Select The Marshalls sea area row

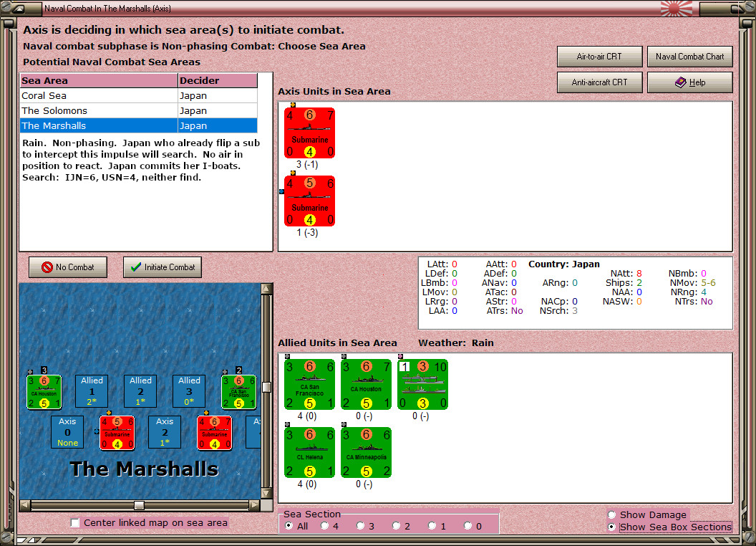pos(138,125)
